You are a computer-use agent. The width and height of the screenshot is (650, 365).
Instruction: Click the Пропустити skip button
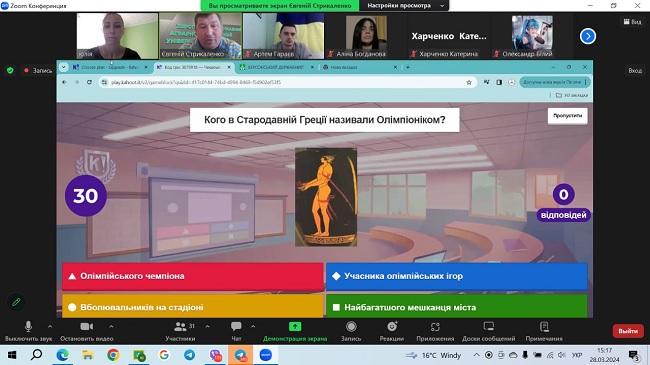click(x=568, y=116)
